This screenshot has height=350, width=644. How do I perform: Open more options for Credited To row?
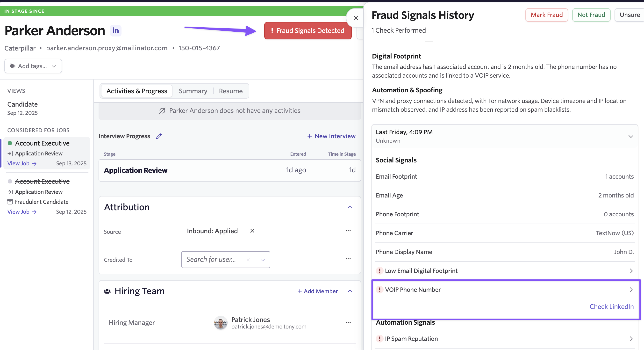(348, 259)
